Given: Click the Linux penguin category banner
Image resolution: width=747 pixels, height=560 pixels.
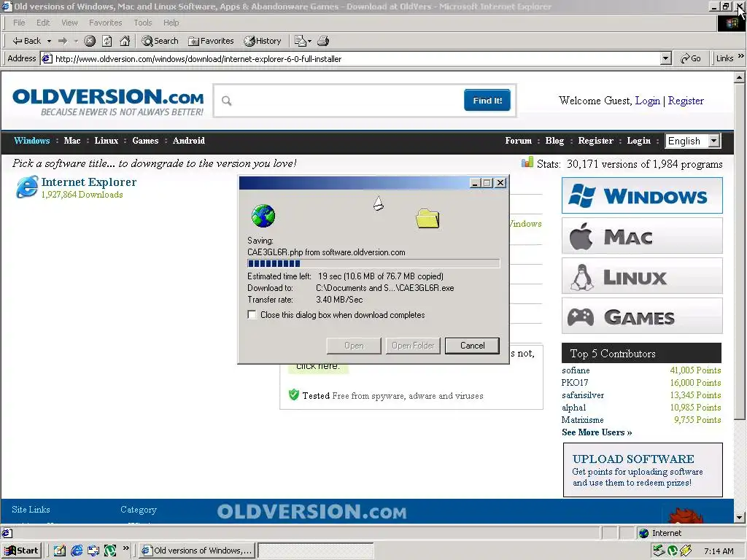Looking at the screenshot, I should pos(642,276).
